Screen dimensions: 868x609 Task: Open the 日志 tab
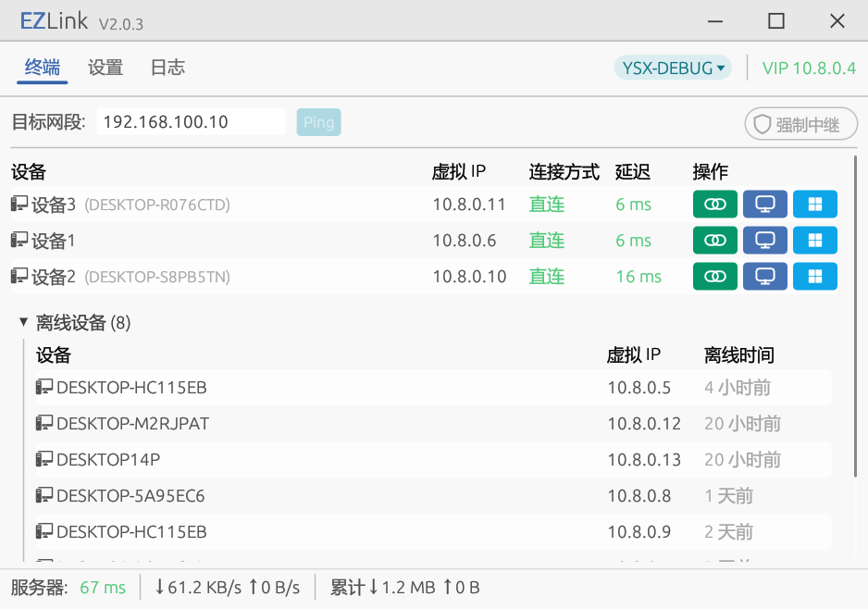point(167,68)
